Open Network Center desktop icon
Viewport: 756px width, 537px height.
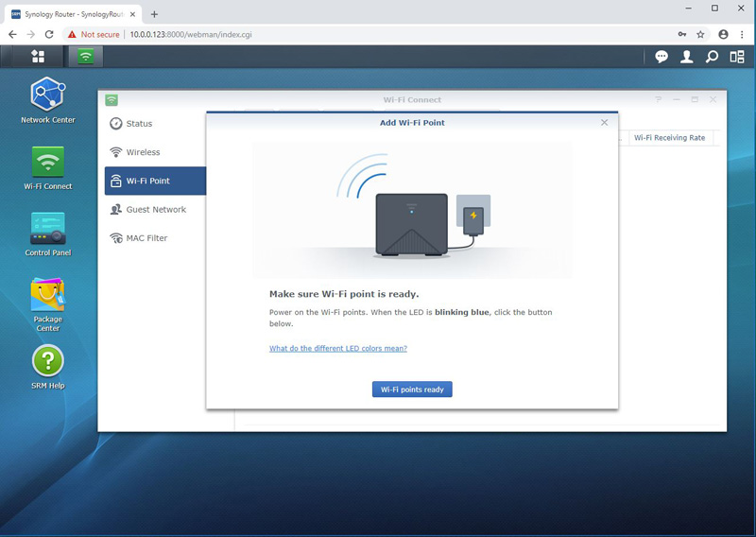(x=47, y=95)
